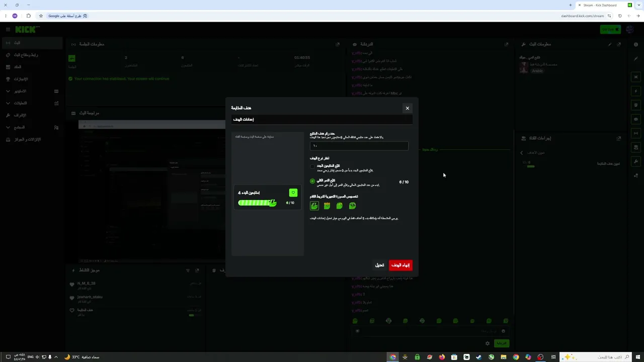
Task: Go back with the channel actions chevron
Action: [521, 153]
